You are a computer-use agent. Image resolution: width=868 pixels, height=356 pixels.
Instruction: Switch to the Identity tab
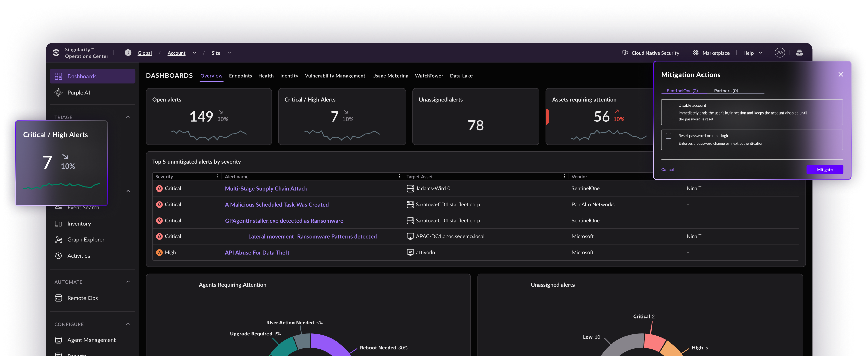289,76
